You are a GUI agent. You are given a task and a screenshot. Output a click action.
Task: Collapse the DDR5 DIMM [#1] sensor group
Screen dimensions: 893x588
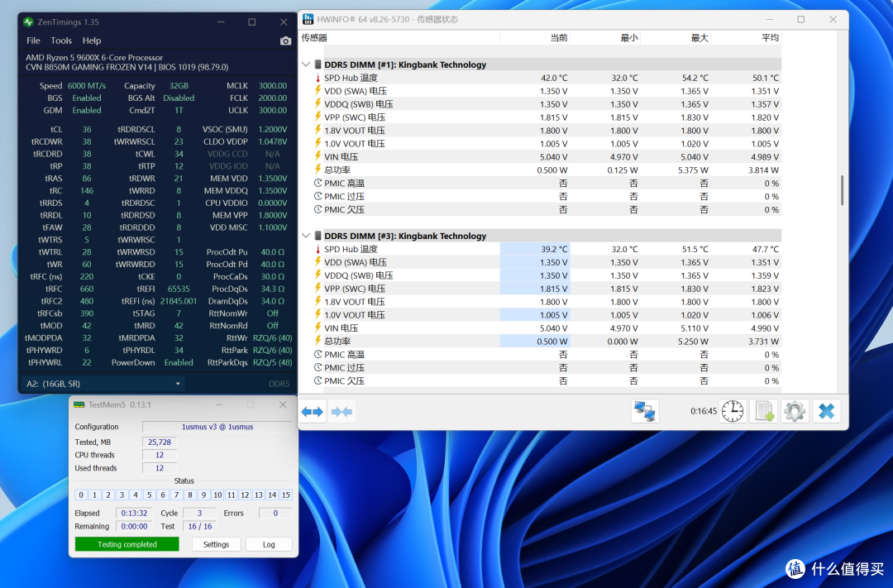pos(306,65)
